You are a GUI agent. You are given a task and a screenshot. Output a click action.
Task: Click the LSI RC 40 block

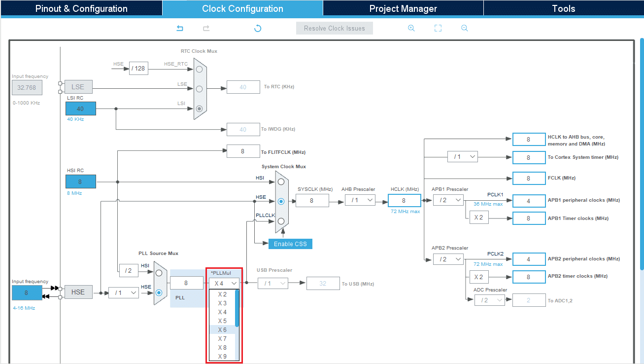click(x=80, y=109)
